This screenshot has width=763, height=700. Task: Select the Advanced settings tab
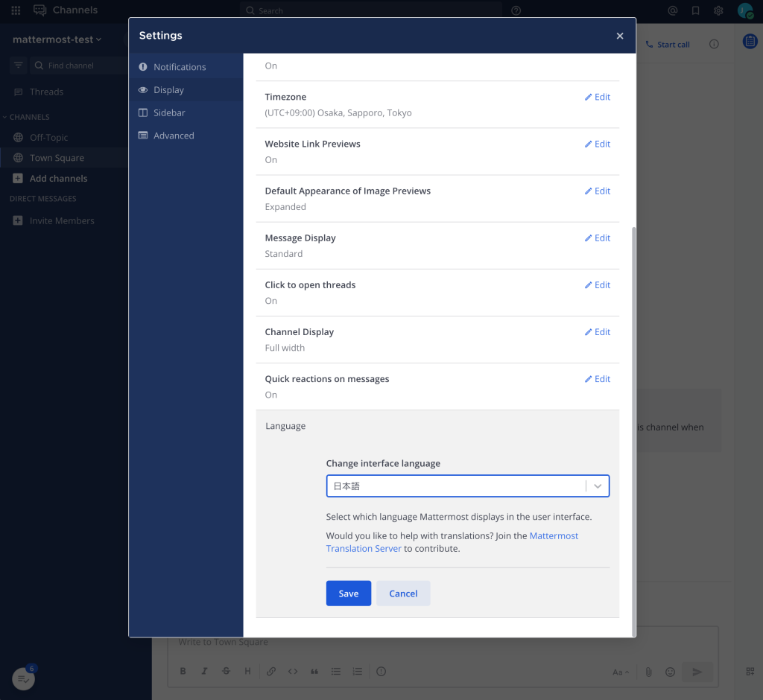point(174,136)
